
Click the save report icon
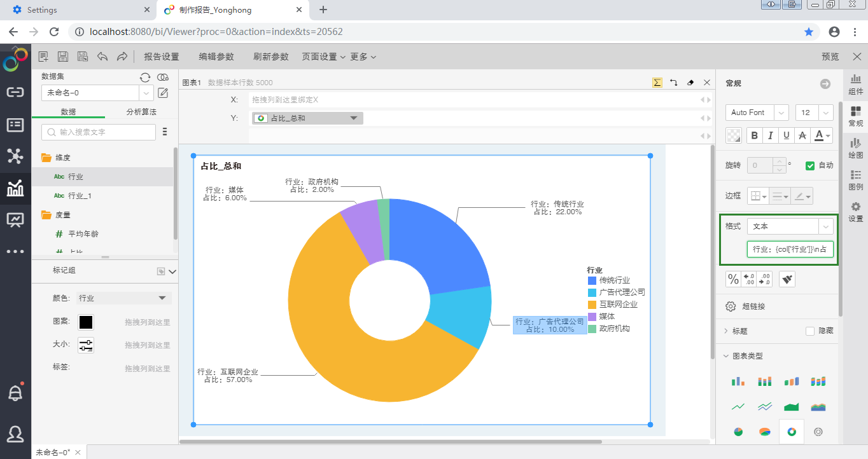pos(63,57)
